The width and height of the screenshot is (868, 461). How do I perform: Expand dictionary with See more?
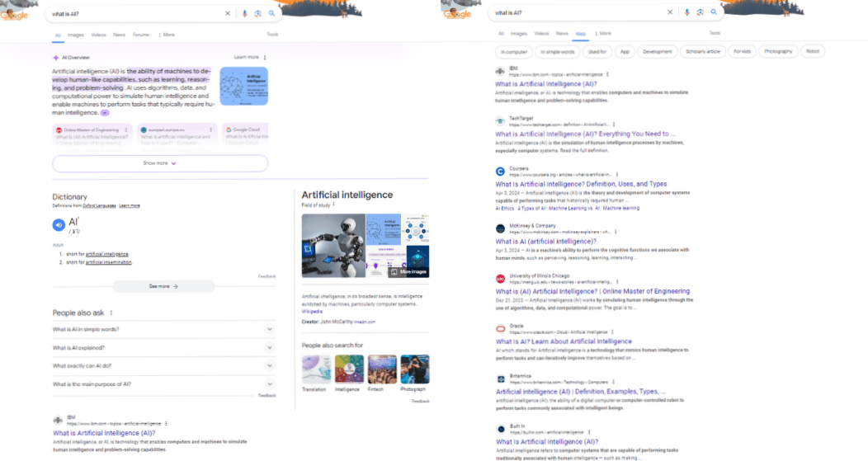click(x=163, y=287)
